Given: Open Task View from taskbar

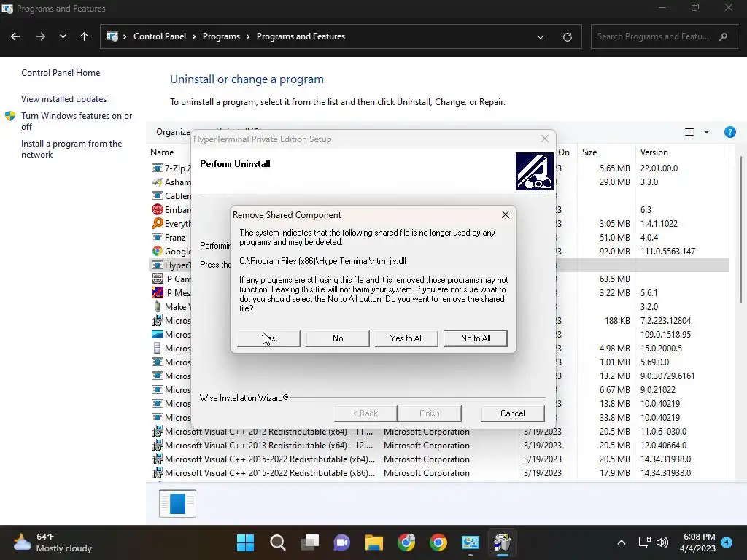Looking at the screenshot, I should coord(309,542).
